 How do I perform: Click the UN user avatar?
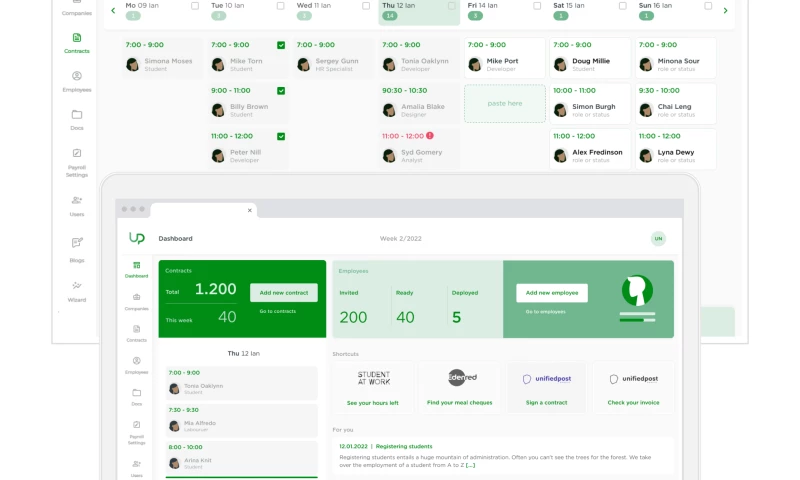click(658, 238)
